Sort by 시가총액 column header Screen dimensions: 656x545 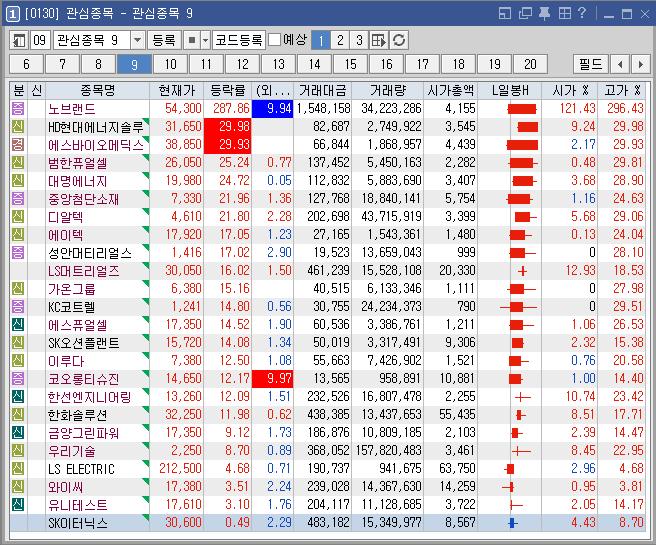coord(451,90)
